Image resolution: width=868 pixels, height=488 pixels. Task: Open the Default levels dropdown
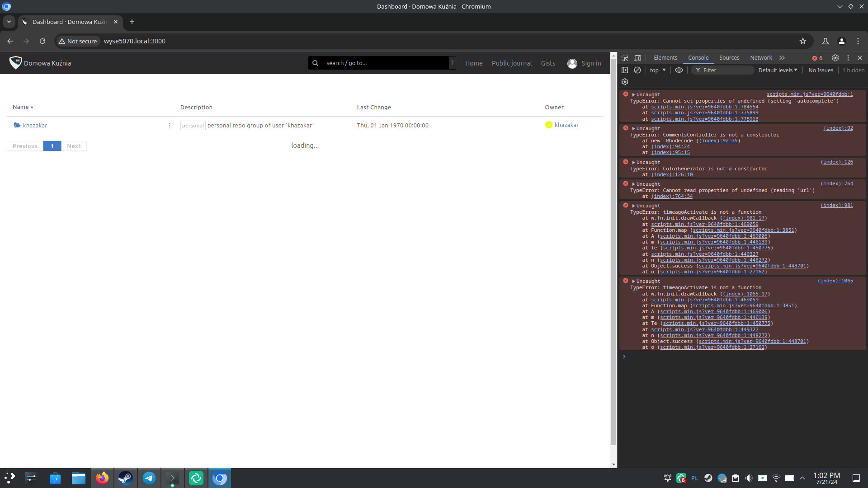tap(778, 70)
